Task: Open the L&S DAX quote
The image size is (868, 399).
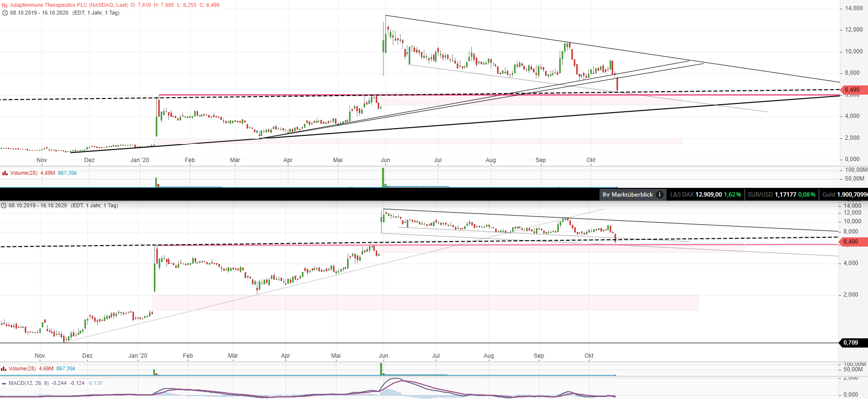Action: pos(705,195)
